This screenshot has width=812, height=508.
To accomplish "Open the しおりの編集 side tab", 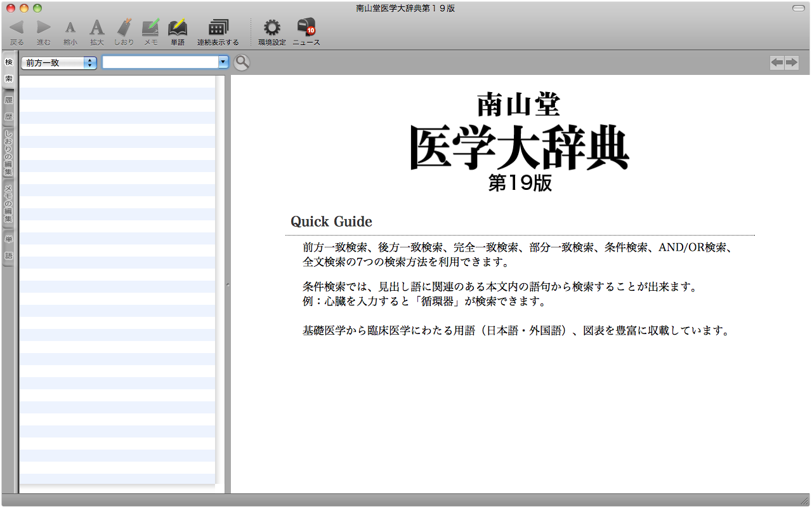I will pos(9,153).
